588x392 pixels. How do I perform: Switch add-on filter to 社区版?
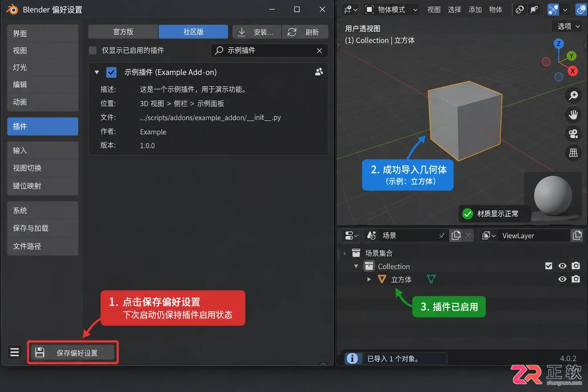tap(193, 32)
